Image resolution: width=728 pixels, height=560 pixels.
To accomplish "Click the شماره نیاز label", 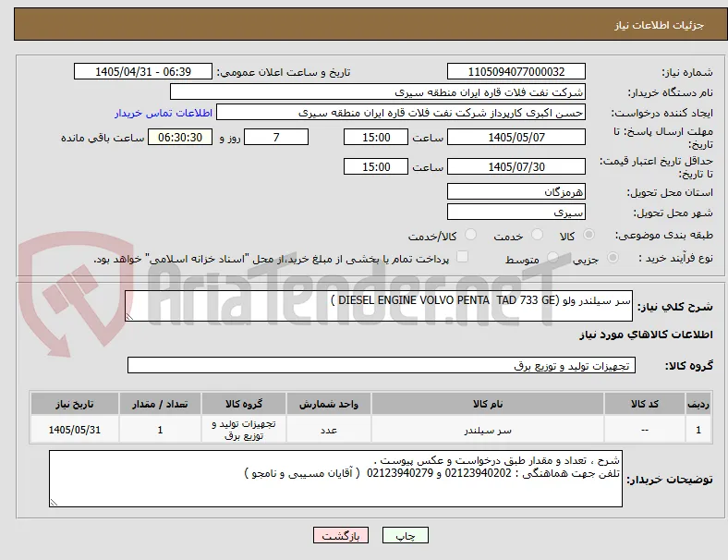I will (x=687, y=72).
